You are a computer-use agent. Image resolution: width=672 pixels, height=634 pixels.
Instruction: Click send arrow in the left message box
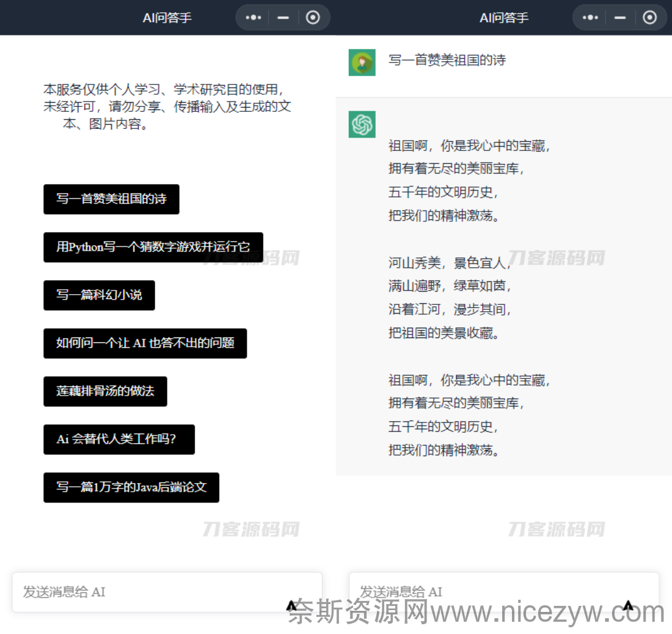tap(291, 605)
